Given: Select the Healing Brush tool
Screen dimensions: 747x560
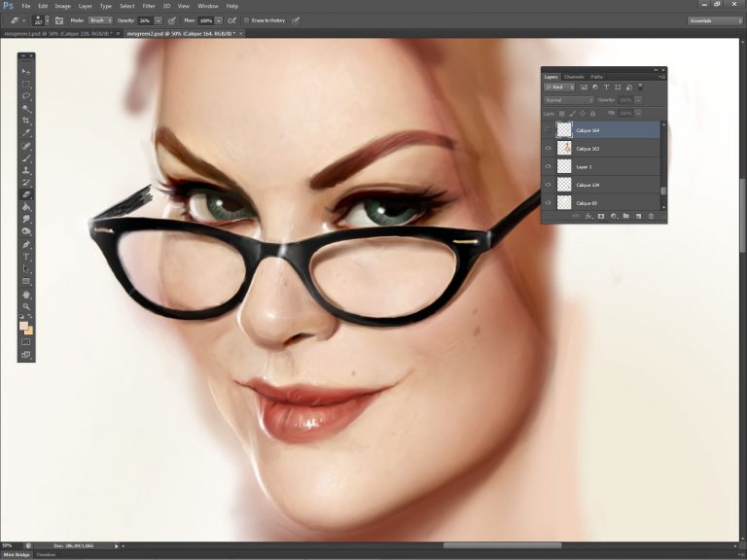Looking at the screenshot, I should click(26, 146).
